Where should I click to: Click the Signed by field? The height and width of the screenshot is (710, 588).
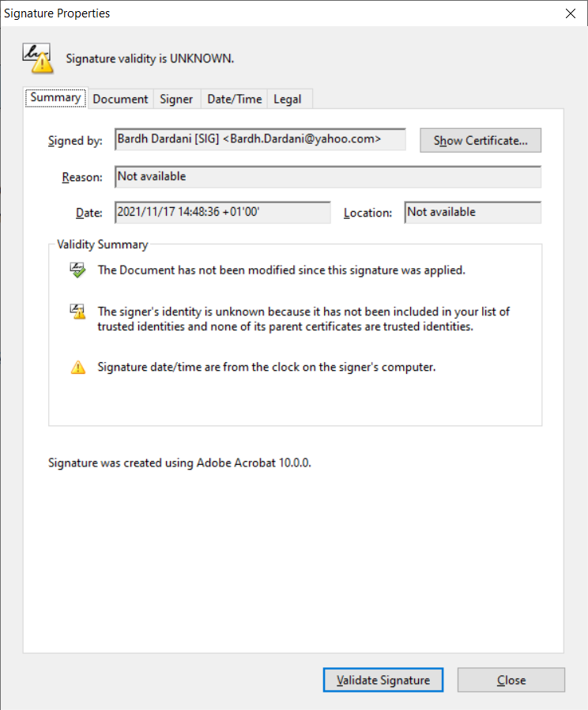[x=260, y=139]
